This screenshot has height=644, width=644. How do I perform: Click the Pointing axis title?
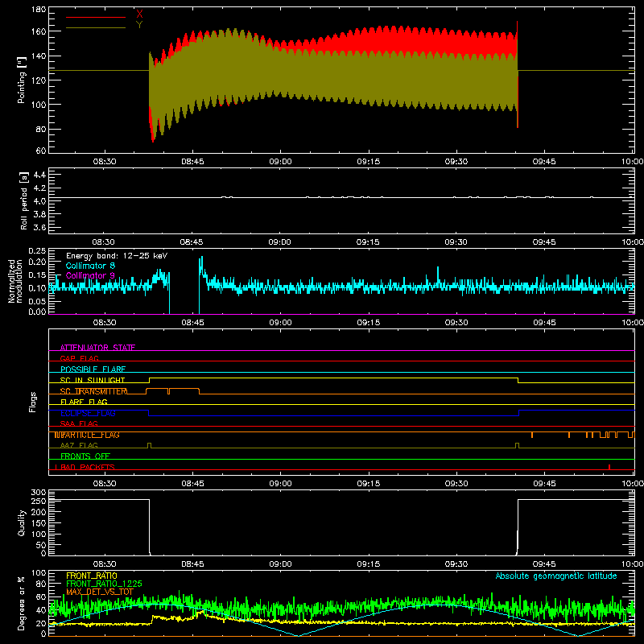[x=22, y=80]
